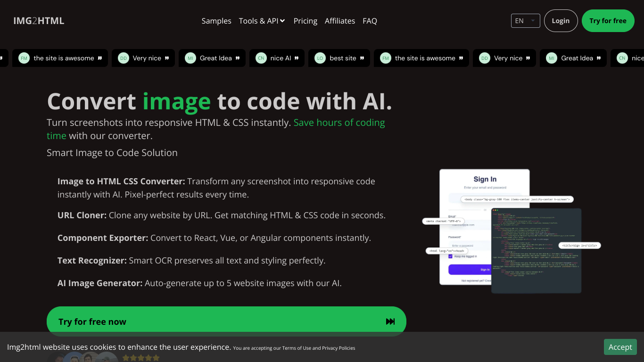
Task: Select the LO avatar in testimonial strip
Action: 320,58
